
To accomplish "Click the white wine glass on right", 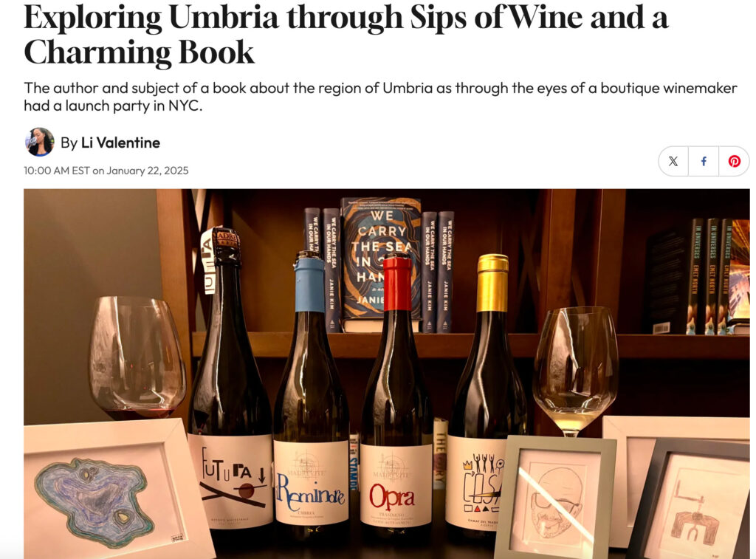I will pos(576,371).
